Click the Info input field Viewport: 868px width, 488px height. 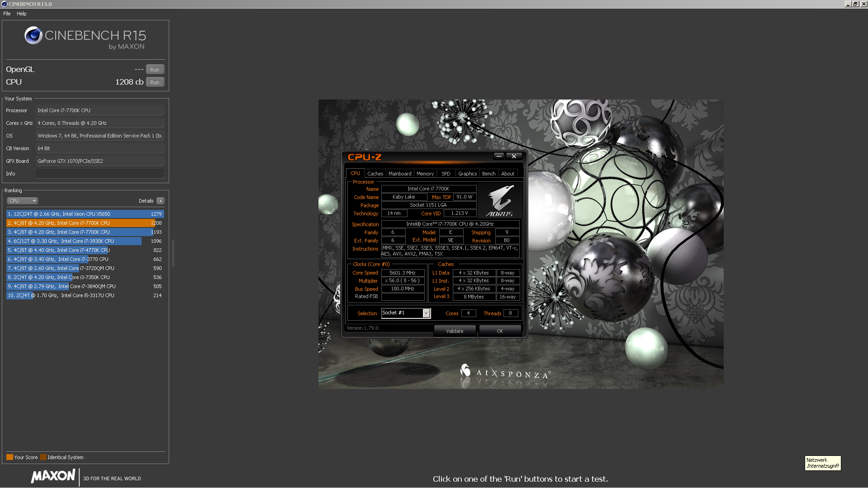tap(100, 174)
